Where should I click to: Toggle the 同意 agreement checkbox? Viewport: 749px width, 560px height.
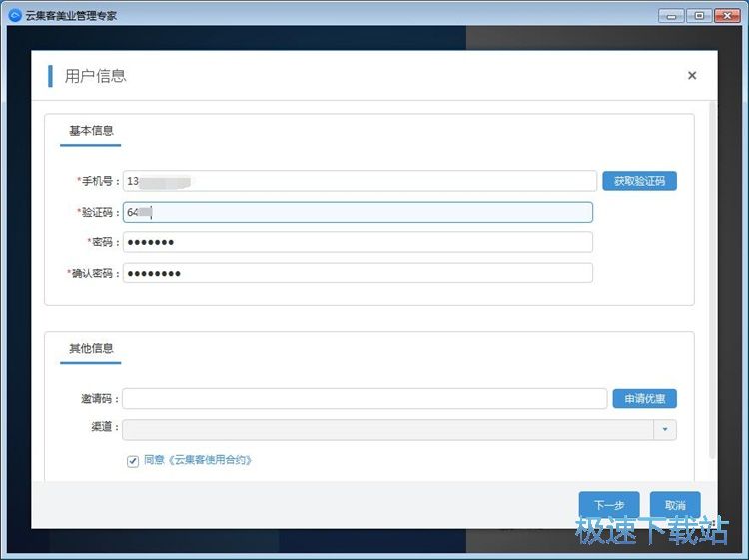click(x=133, y=461)
